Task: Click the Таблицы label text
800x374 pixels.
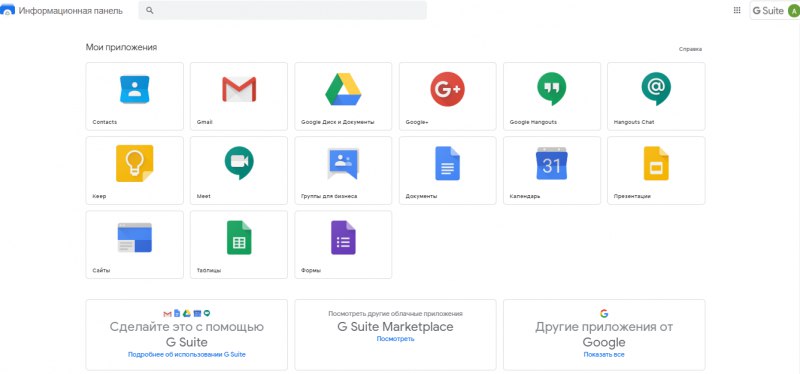Action: coord(209,270)
